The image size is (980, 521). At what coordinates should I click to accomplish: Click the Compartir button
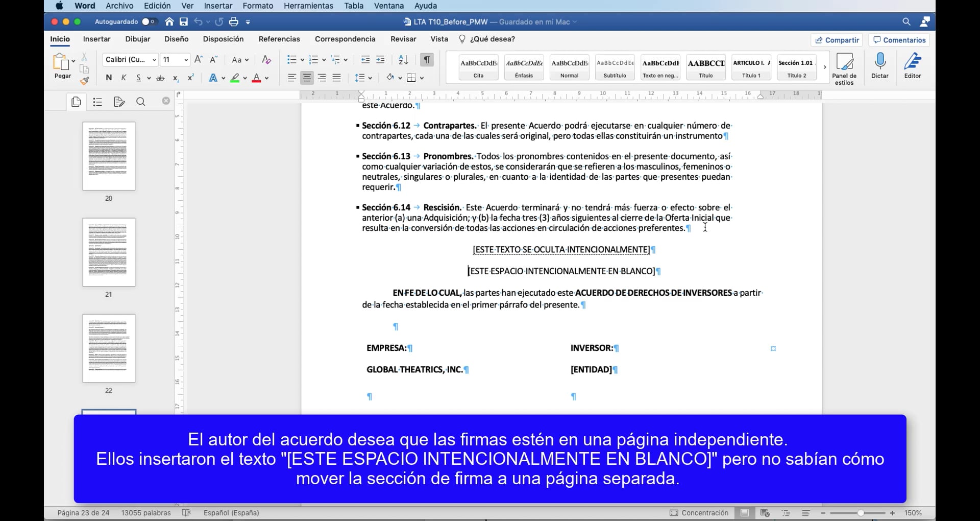coord(836,40)
